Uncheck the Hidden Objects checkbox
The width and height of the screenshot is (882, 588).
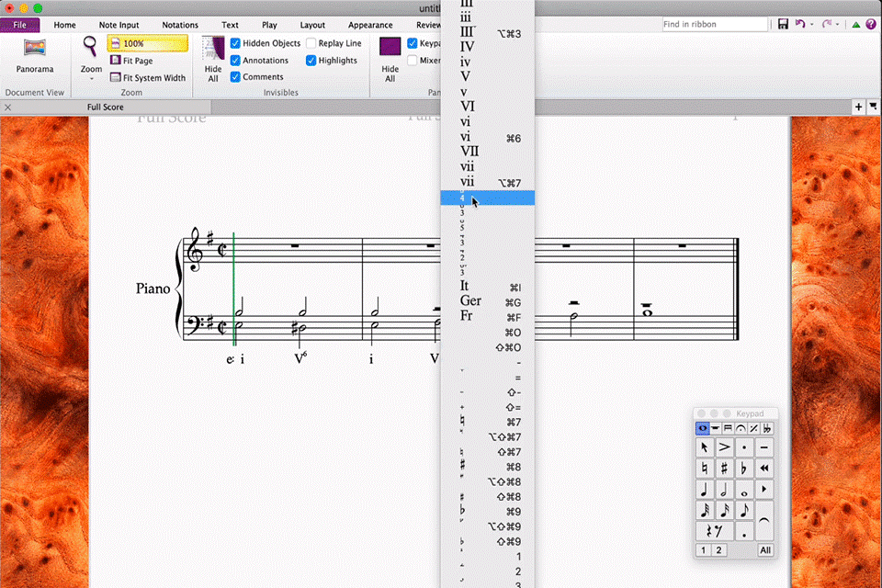236,43
